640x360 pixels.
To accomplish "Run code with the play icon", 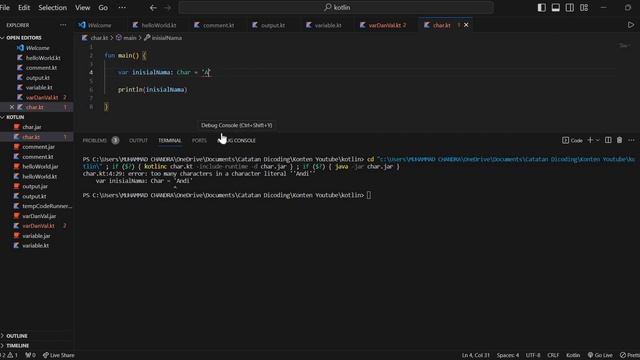I will tap(631, 25).
